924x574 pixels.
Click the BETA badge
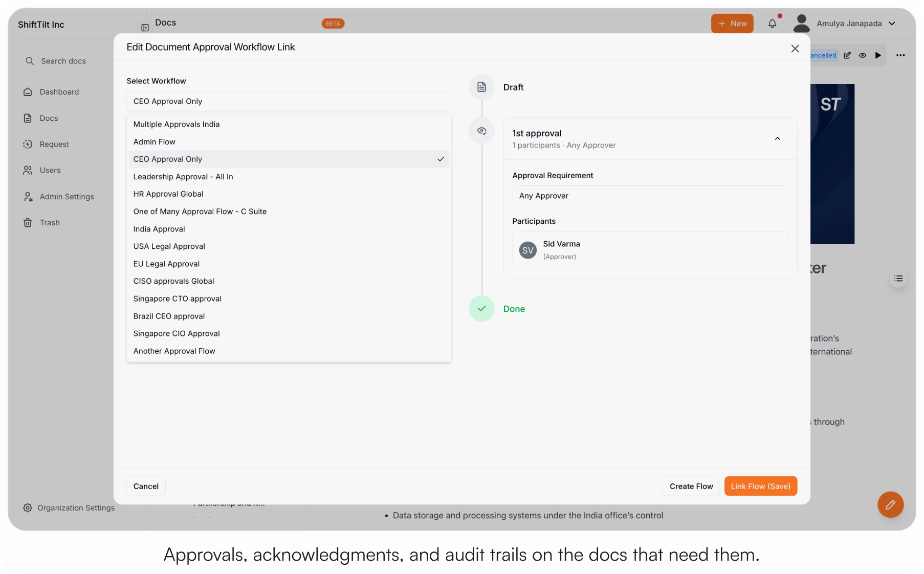333,24
